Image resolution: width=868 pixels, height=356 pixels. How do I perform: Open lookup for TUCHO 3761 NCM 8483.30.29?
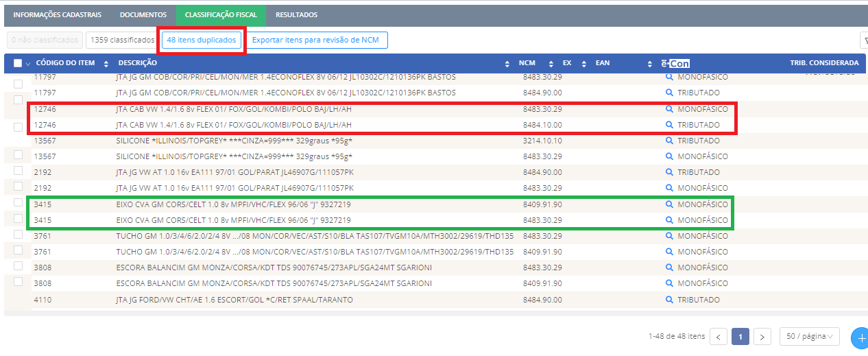pyautogui.click(x=669, y=236)
